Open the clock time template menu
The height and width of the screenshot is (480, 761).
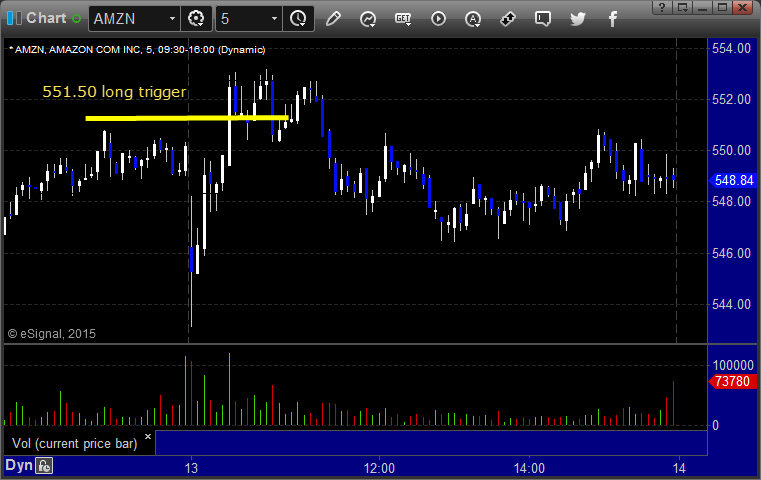click(x=298, y=19)
